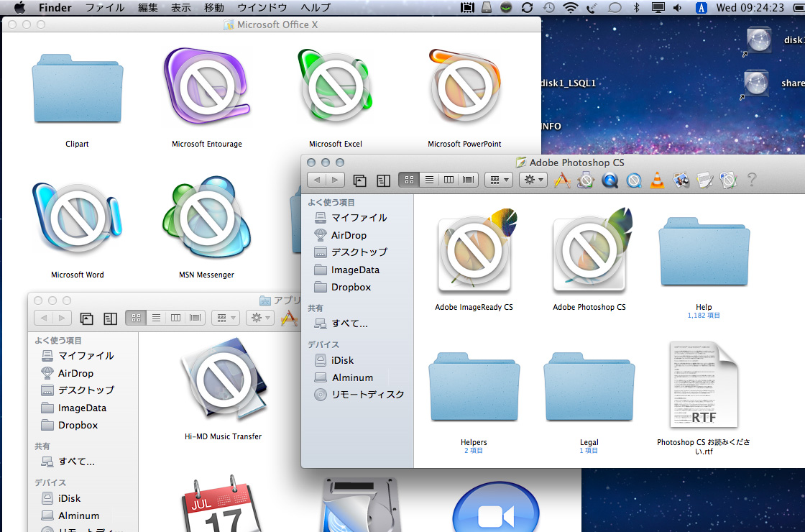Select the Photoshop CS RTF readme file
The width and height of the screenshot is (805, 532).
704,385
